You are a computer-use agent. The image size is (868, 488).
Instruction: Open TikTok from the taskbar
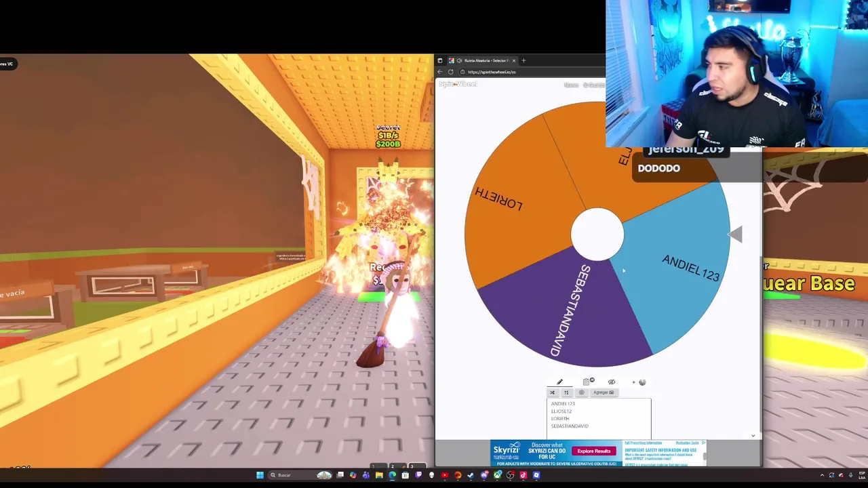[x=523, y=475]
